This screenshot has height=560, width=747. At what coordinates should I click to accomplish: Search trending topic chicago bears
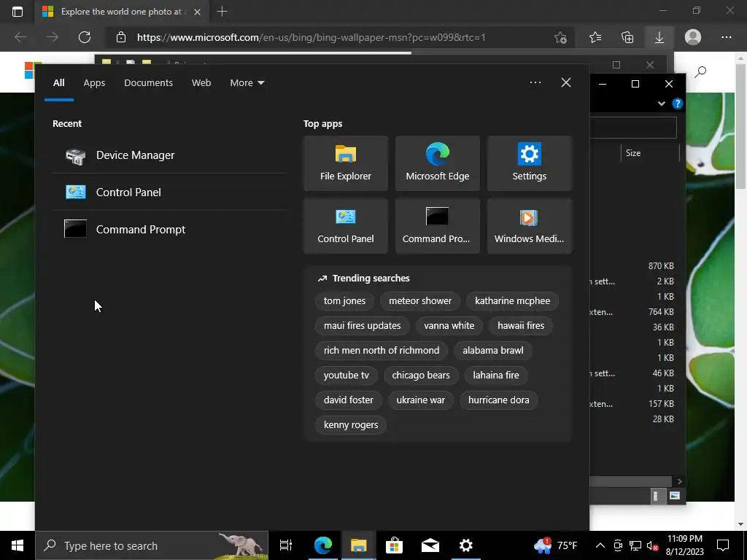coord(421,376)
